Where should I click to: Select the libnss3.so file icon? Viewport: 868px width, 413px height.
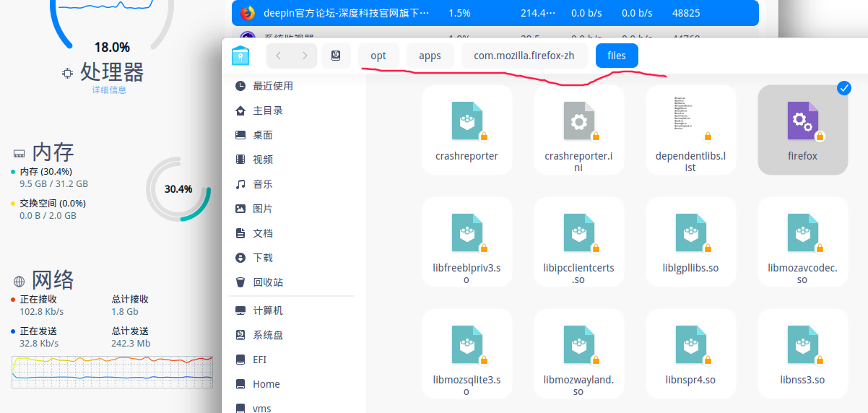(802, 344)
